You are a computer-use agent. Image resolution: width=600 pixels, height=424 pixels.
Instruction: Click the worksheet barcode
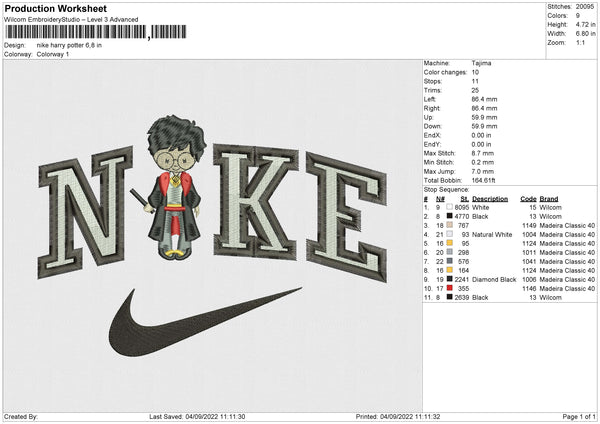tap(95, 32)
